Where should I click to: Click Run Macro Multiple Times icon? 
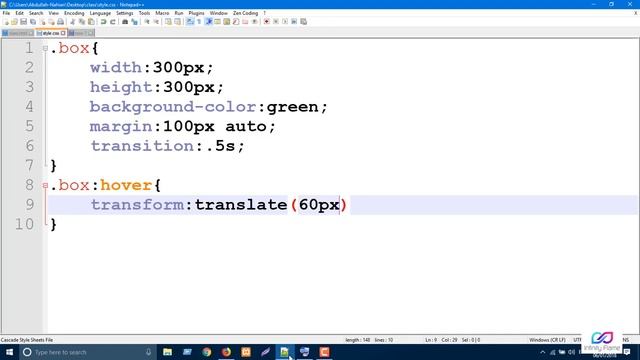pyautogui.click(x=294, y=22)
